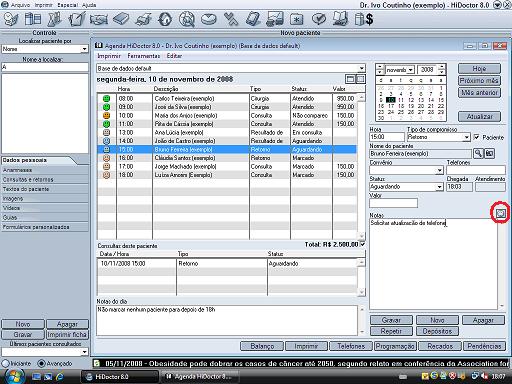Select the Avançado radio button
This screenshot has height=384, width=512.
pos(41,363)
